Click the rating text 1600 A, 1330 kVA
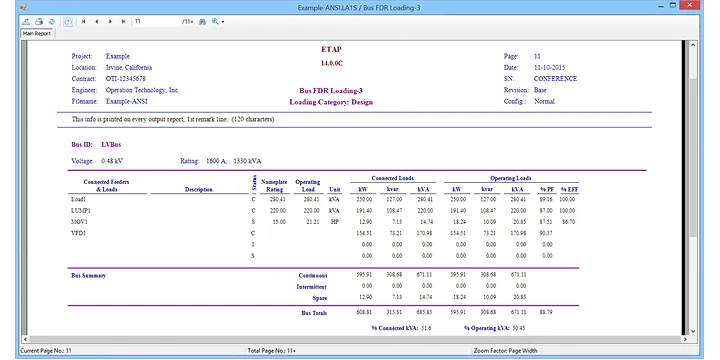 (x=233, y=161)
